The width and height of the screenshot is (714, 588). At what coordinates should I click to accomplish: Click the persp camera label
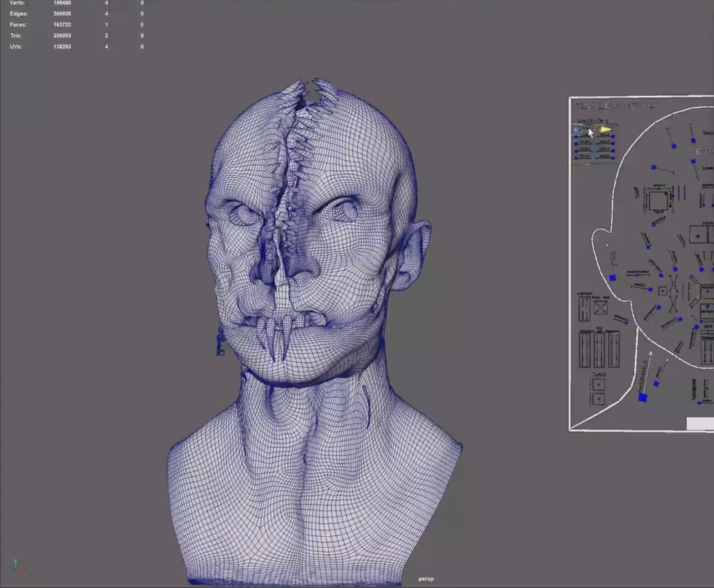pos(426,579)
